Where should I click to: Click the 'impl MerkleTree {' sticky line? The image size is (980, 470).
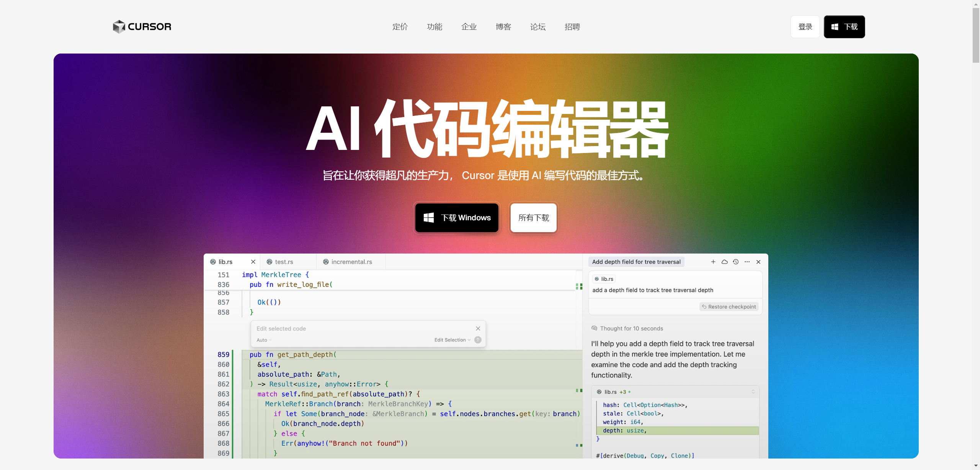coord(275,275)
